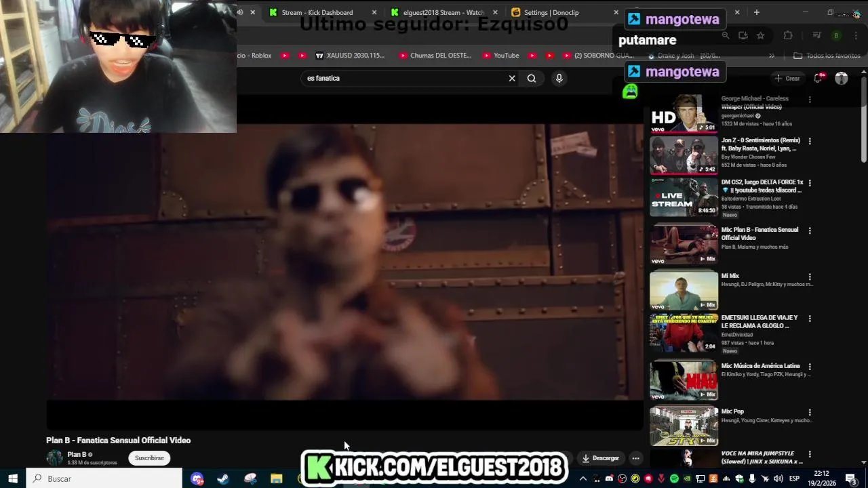The image size is (868, 488).
Task: Open the YouTube bookmark
Action: pos(500,56)
